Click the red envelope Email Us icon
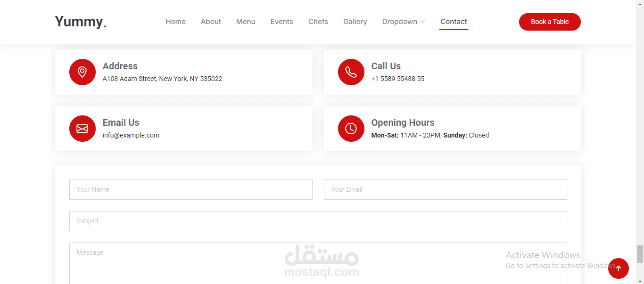644x284 pixels. (83, 129)
